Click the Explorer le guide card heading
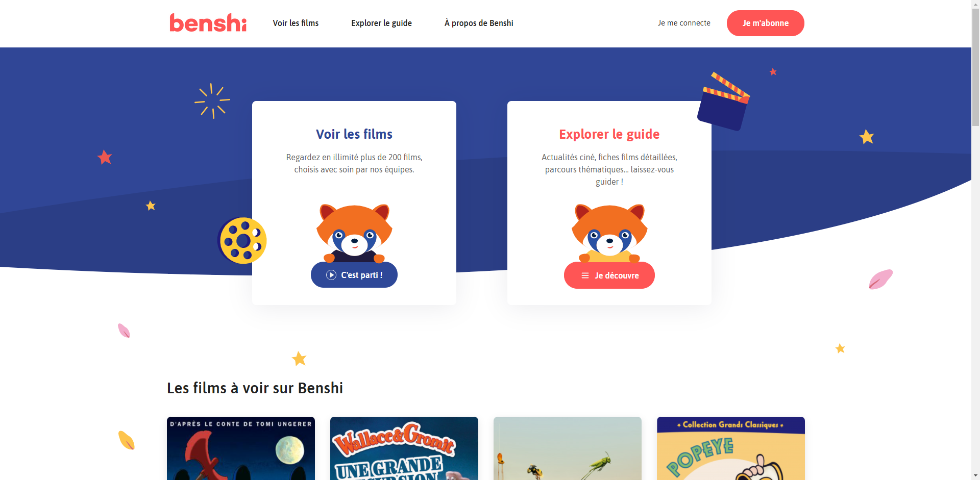 [x=609, y=134]
